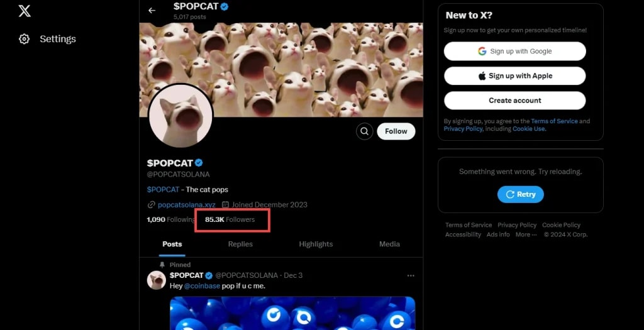Screen dimensions: 644x330
Task: Follow the $POPCAT account
Action: pos(396,131)
